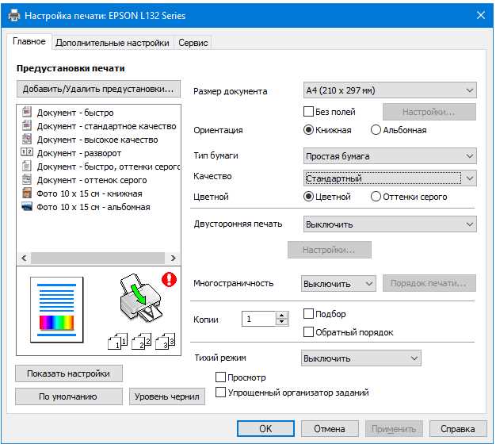496x448 pixels.
Task: Close the print settings dialog
Action: click(x=481, y=15)
